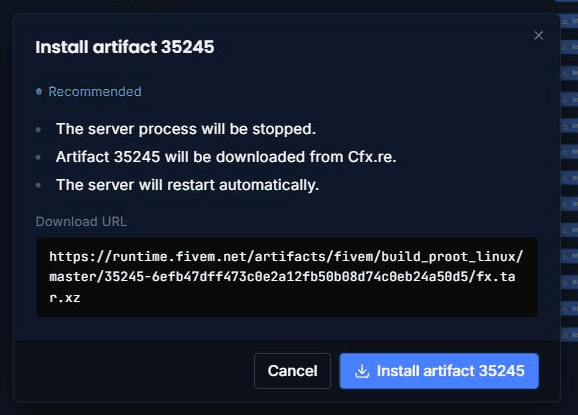
Task: Click the bullet dot before 'restart automatically' line
Action: (x=38, y=185)
